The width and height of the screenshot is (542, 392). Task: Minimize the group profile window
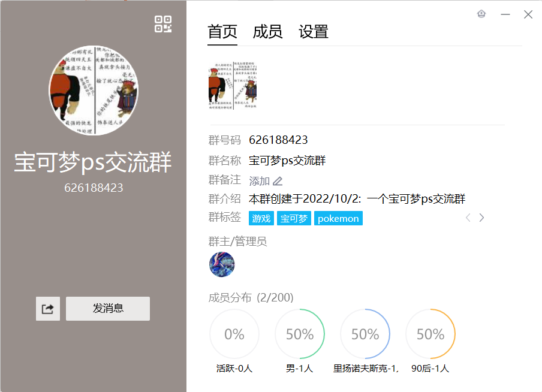[x=505, y=14]
